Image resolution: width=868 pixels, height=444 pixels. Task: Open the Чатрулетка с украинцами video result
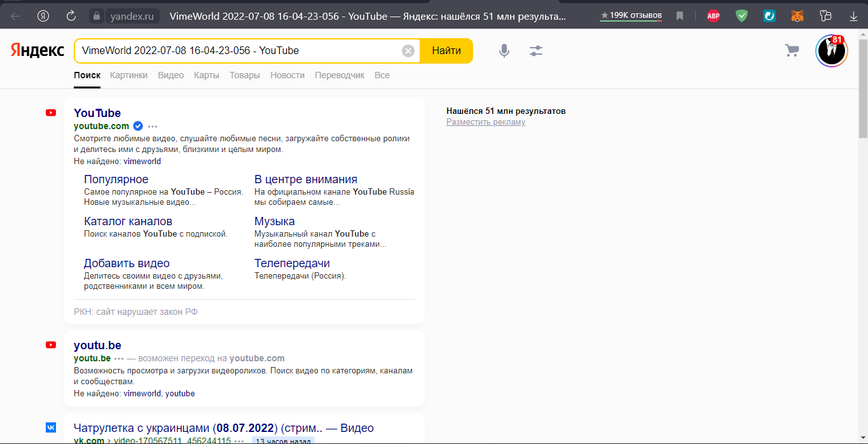[224, 428]
